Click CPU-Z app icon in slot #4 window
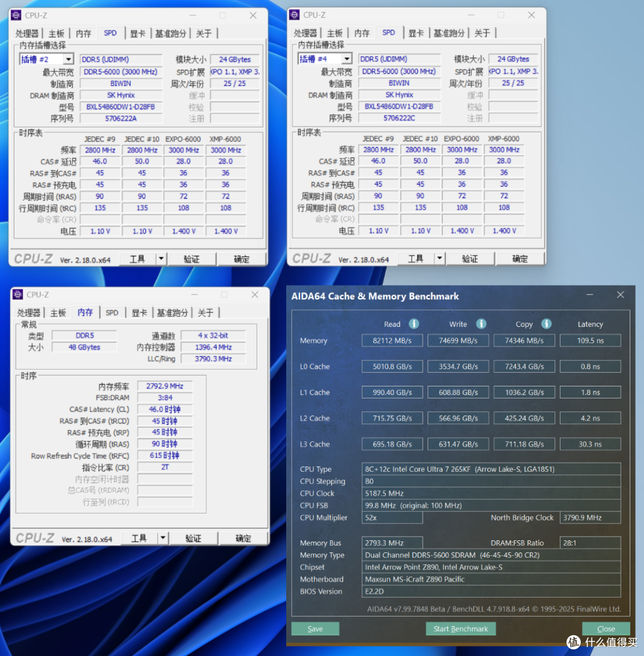Image resolution: width=644 pixels, height=656 pixels. [294, 15]
